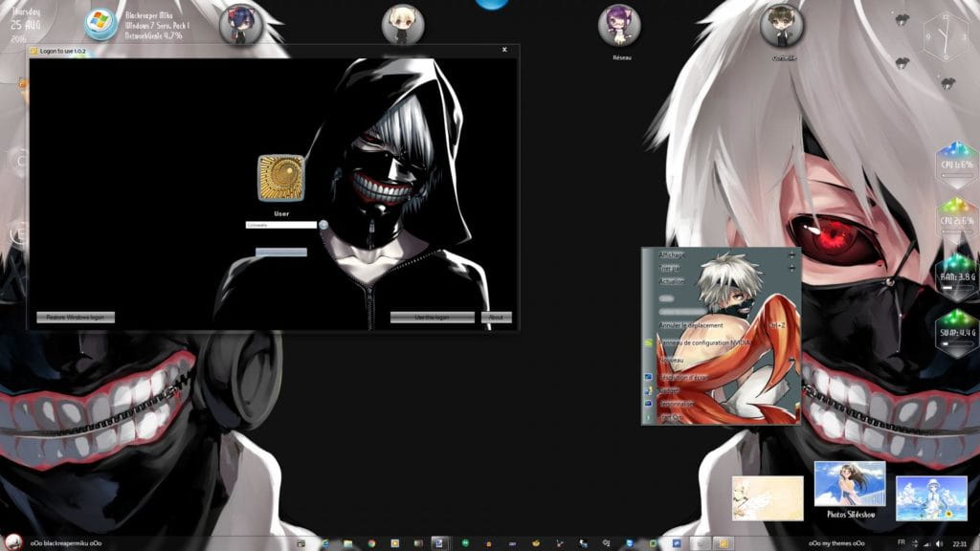Click the Restore Windows logon button
Image resolution: width=980 pixels, height=551 pixels.
(x=76, y=318)
